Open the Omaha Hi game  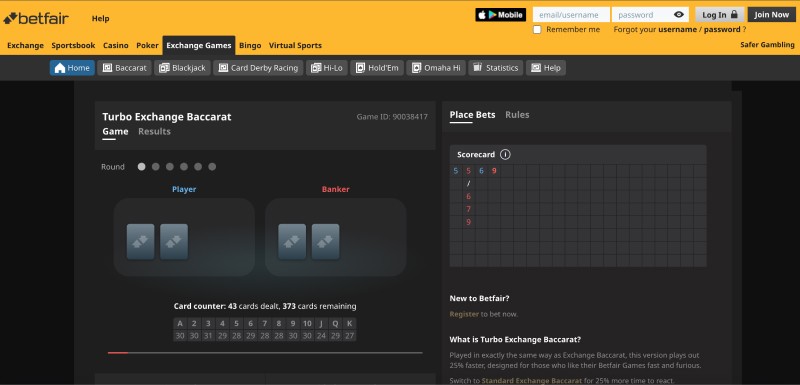[436, 68]
